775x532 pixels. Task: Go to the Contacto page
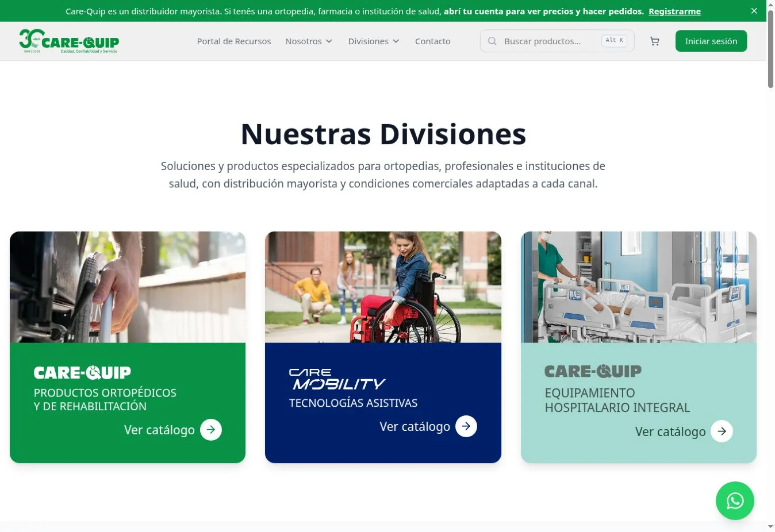[433, 41]
